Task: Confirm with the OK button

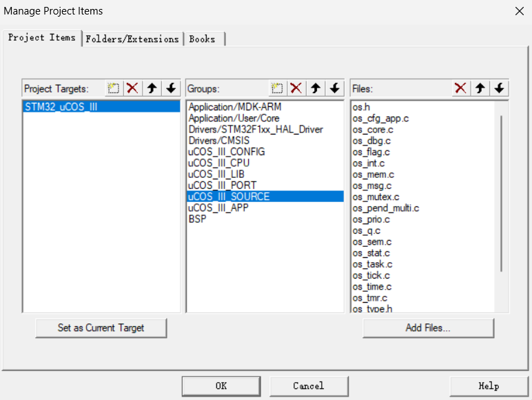Action: 221,386
